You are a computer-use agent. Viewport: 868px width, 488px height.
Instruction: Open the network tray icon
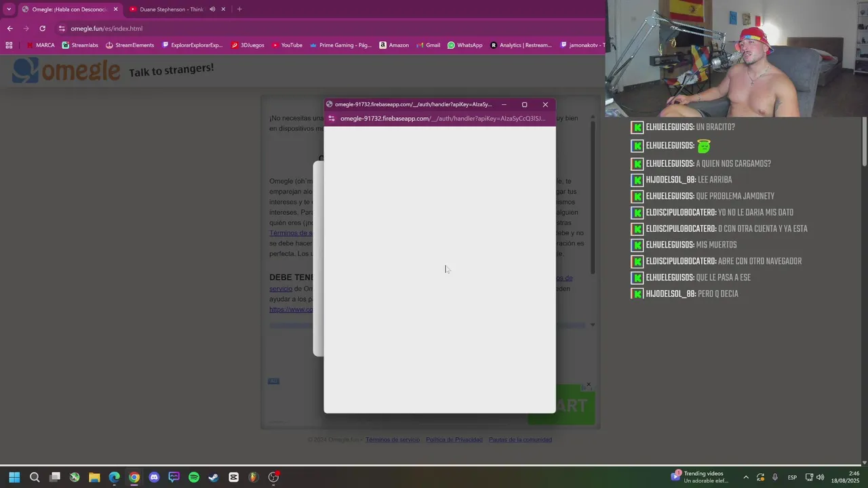click(x=809, y=477)
